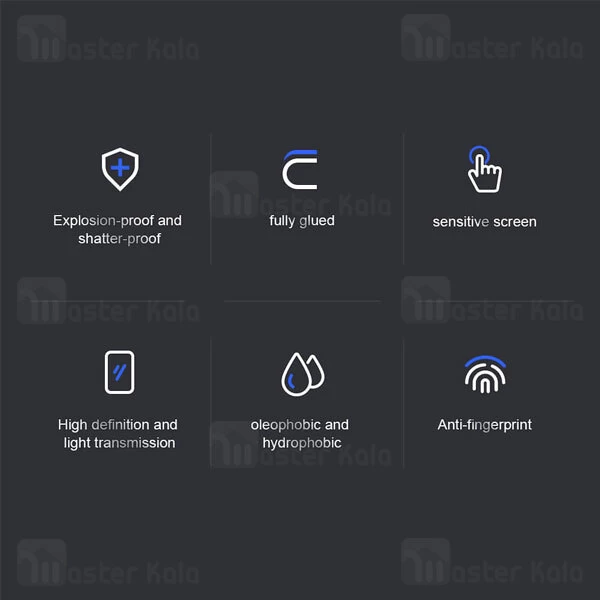This screenshot has width=600, height=600.
Task: Click the double water droplets icon
Action: [x=303, y=374]
